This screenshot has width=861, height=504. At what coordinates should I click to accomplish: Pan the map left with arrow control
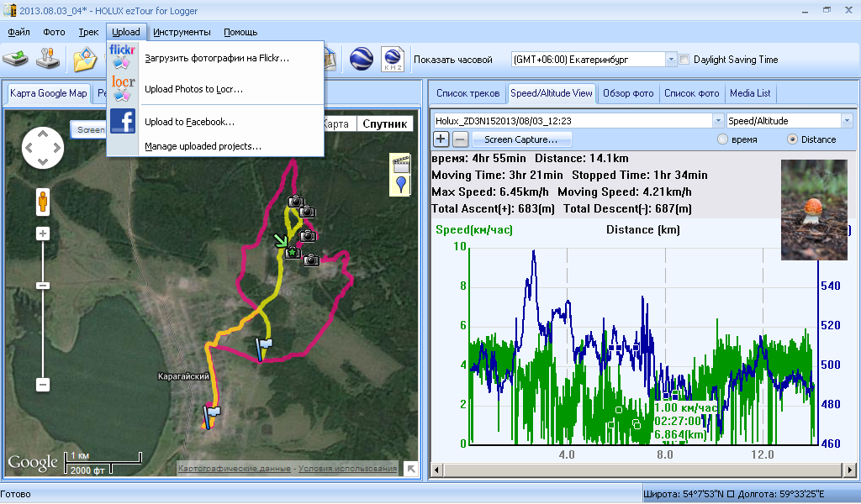pos(29,148)
